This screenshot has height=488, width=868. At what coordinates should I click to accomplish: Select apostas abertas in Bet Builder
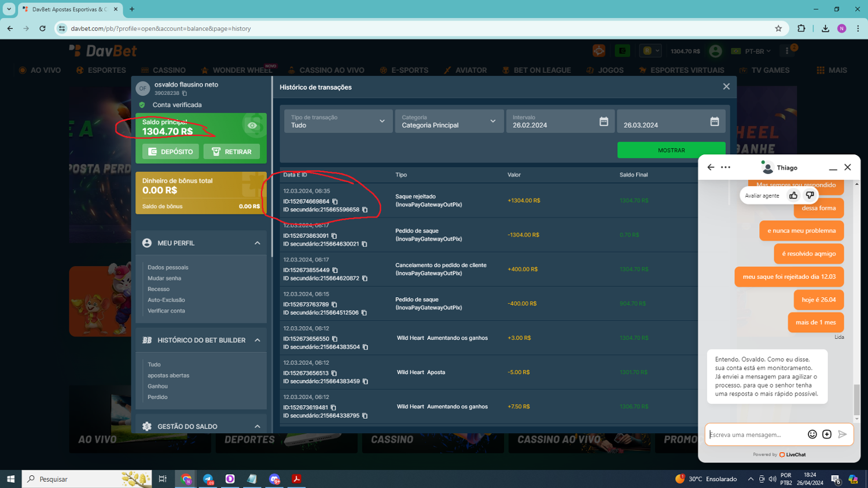click(168, 375)
